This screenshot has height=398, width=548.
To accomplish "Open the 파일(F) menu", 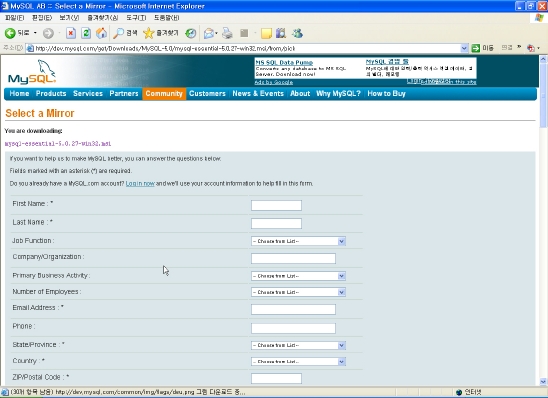I will [14, 17].
